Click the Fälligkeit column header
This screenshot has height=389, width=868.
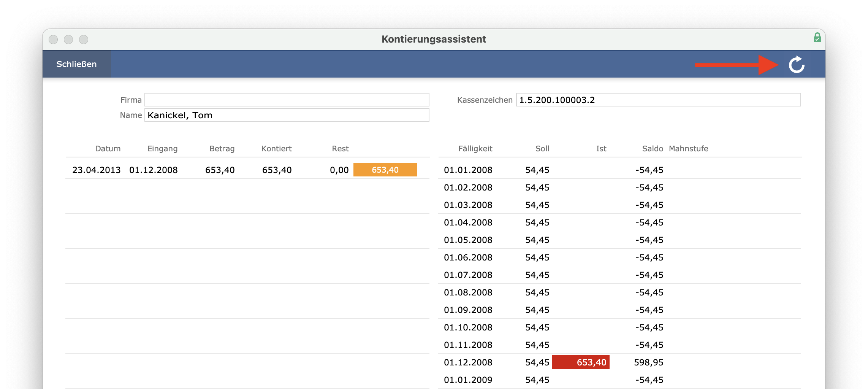click(475, 149)
